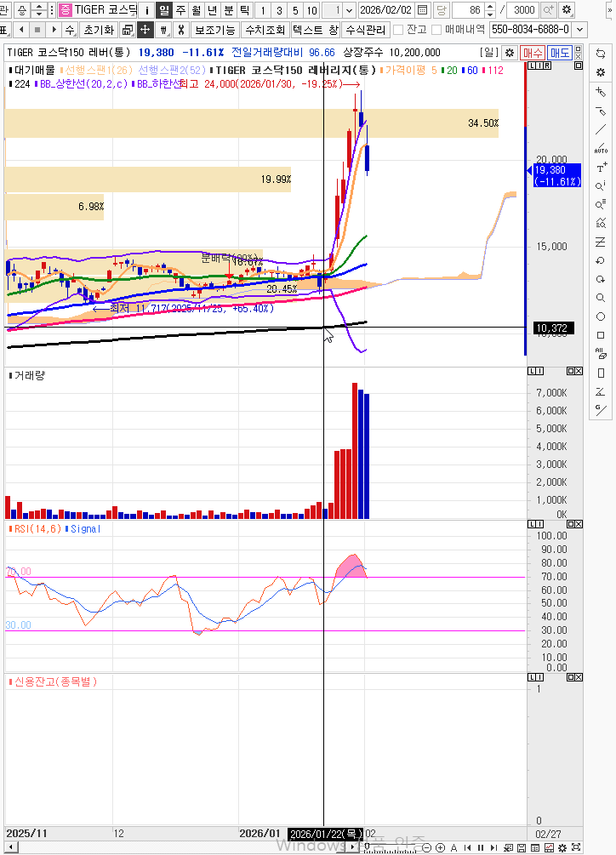
Task: Click the AUTO trendline tool
Action: point(602,148)
